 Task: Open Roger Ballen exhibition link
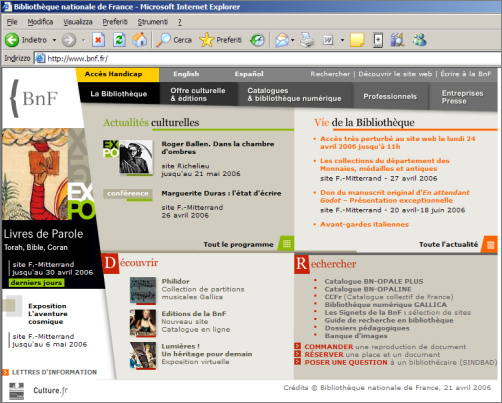[x=218, y=148]
